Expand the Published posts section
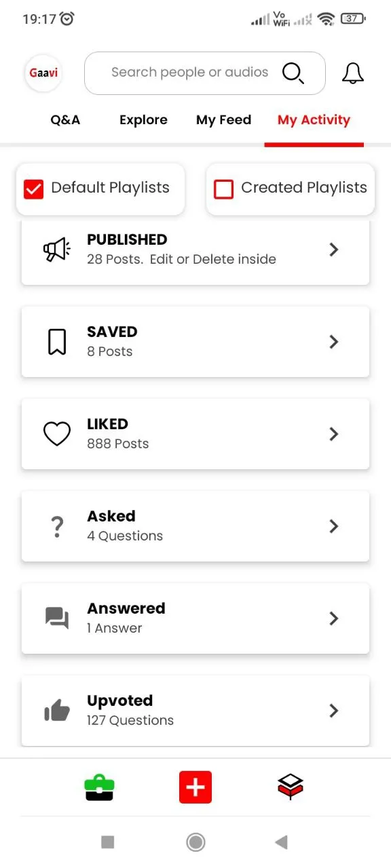 tap(333, 250)
